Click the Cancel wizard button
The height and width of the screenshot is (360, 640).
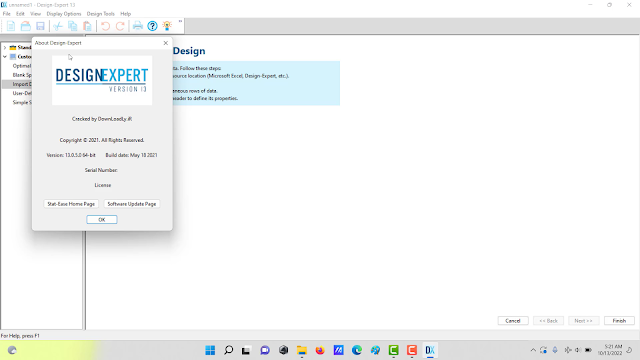click(x=513, y=321)
